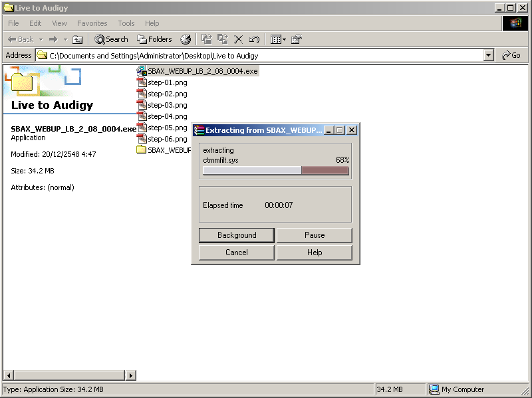
Task: Open the Favorites menu
Action: click(92, 23)
